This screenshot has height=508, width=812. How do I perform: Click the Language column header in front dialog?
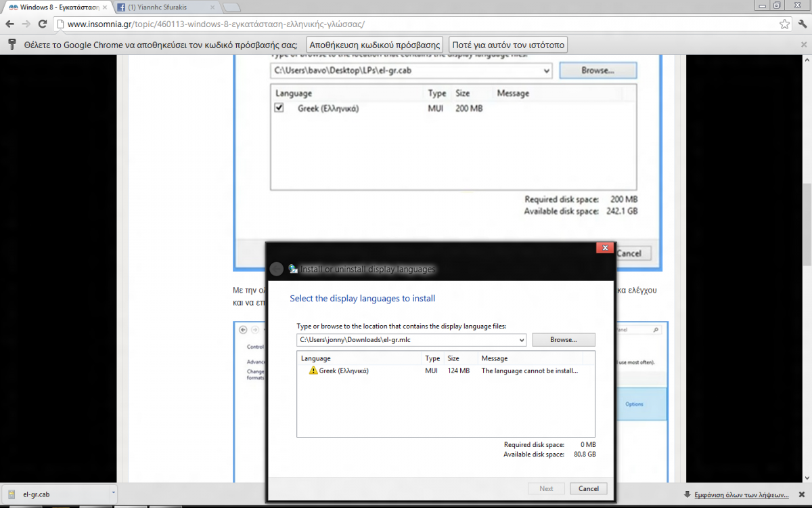(x=316, y=358)
